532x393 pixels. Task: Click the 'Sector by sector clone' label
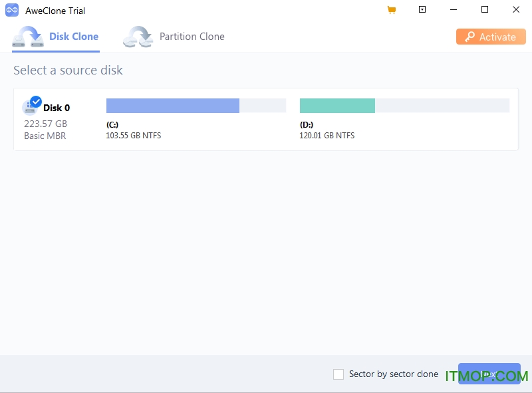coord(393,374)
